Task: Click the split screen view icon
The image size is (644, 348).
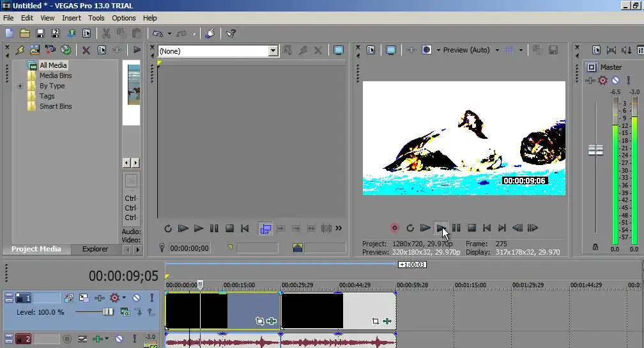Action: tap(427, 50)
